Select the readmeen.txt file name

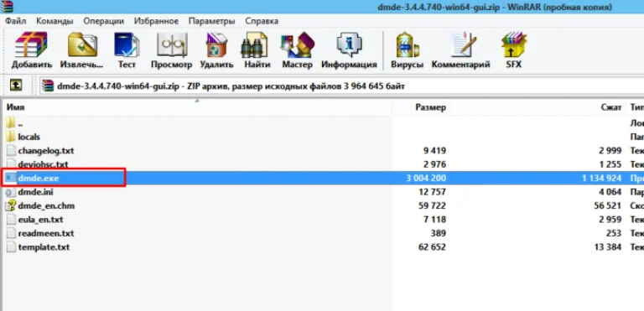[x=46, y=233]
